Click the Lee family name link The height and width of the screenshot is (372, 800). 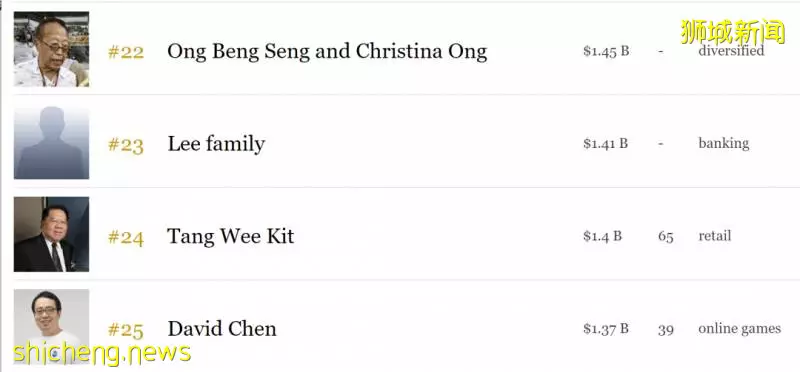pos(216,144)
